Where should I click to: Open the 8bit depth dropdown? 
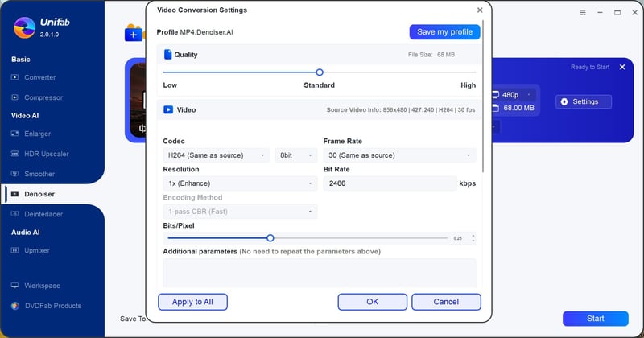(295, 155)
